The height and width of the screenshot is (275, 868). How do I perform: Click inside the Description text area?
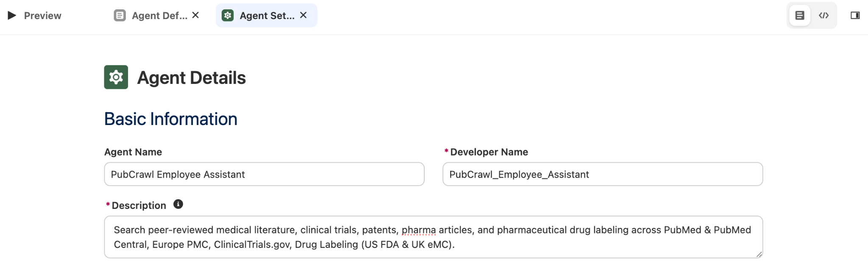tap(433, 237)
